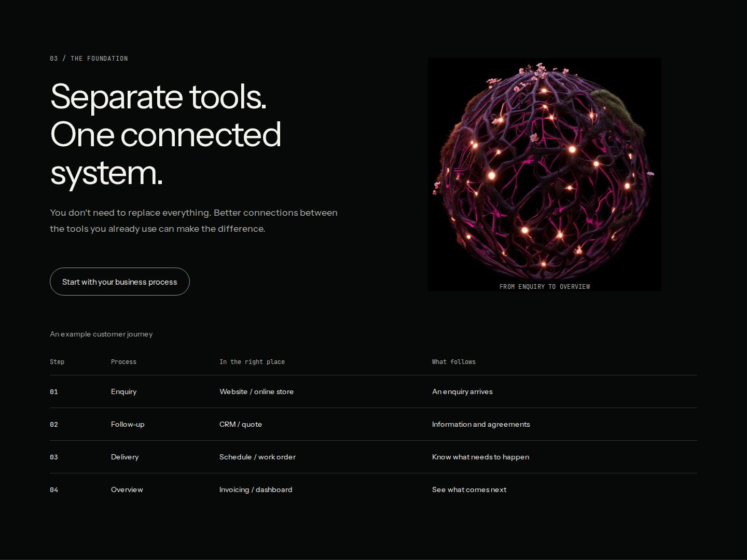This screenshot has height=560, width=747.
Task: Click the 'CRM / quote' cell
Action: coord(241,424)
